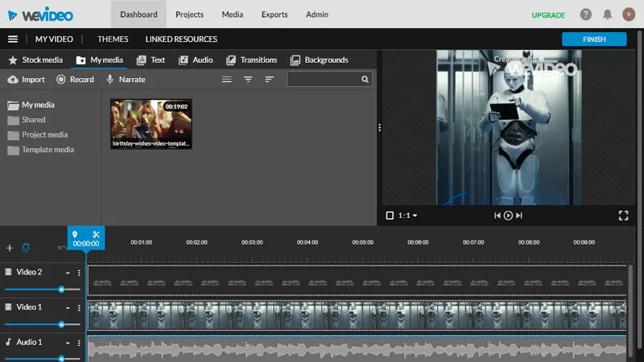644x362 pixels.
Task: Select the birthday-wishes video thumbnail
Action: coord(151,124)
